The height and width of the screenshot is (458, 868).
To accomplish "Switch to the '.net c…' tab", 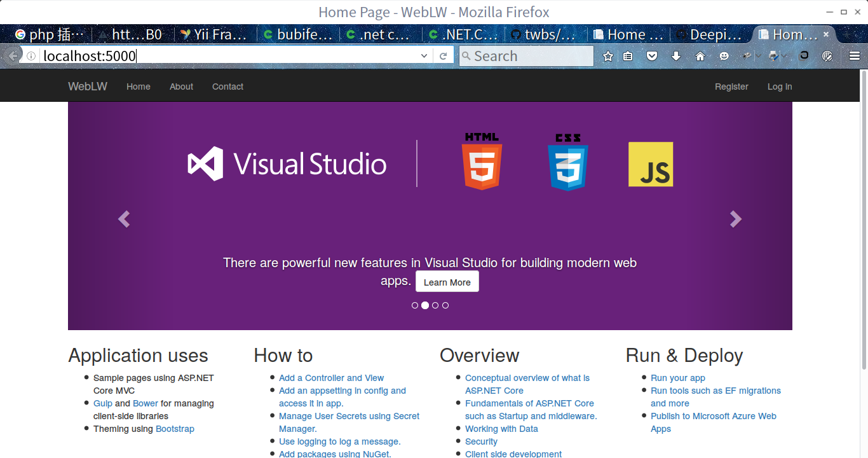I will click(x=379, y=34).
